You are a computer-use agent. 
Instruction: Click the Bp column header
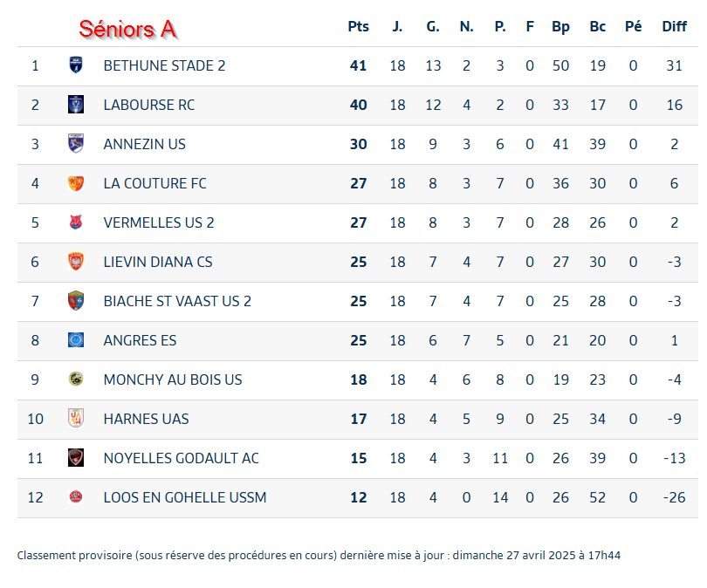click(x=560, y=27)
